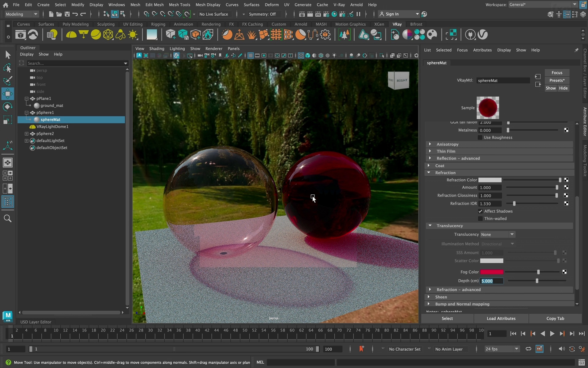Toggle loop playback mode icon
Image resolution: width=588 pixels, height=368 pixels.
click(528, 349)
